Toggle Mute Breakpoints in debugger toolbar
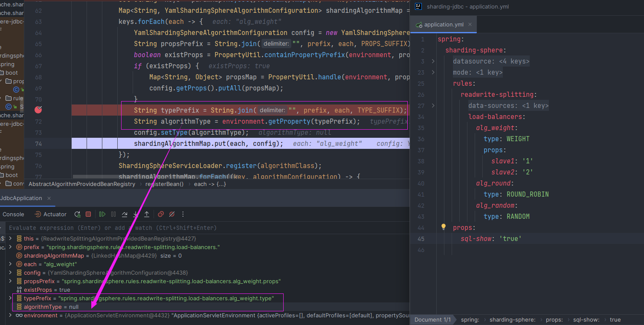644x325 pixels. 172,214
